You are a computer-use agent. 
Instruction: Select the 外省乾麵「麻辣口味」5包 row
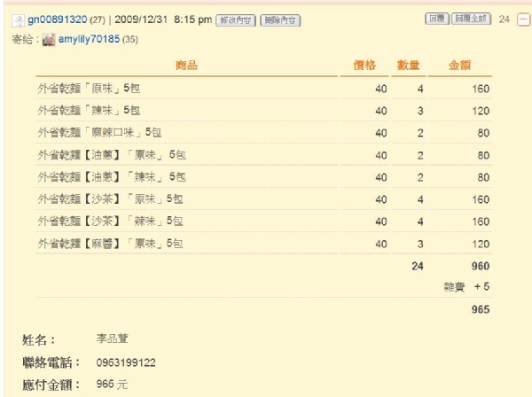pyautogui.click(x=99, y=133)
